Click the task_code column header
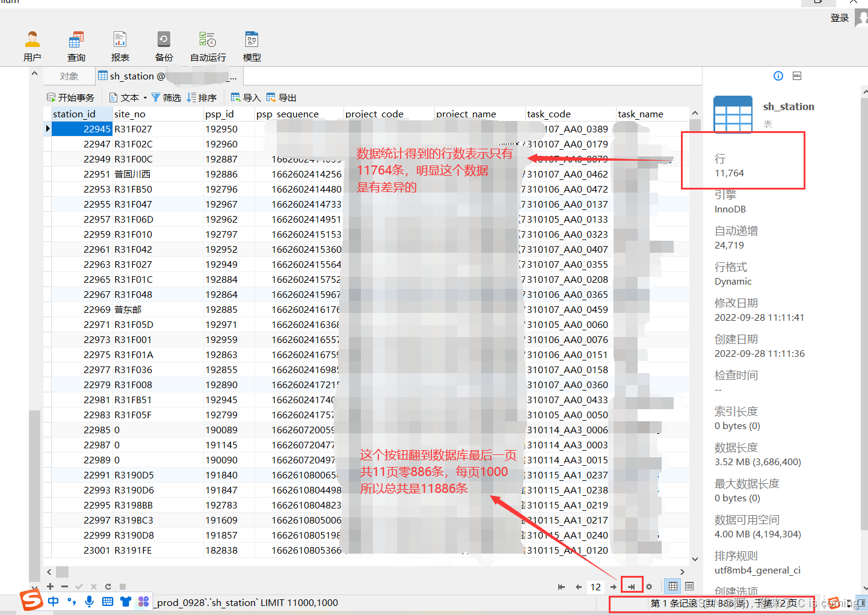The image size is (868, 615). (570, 114)
